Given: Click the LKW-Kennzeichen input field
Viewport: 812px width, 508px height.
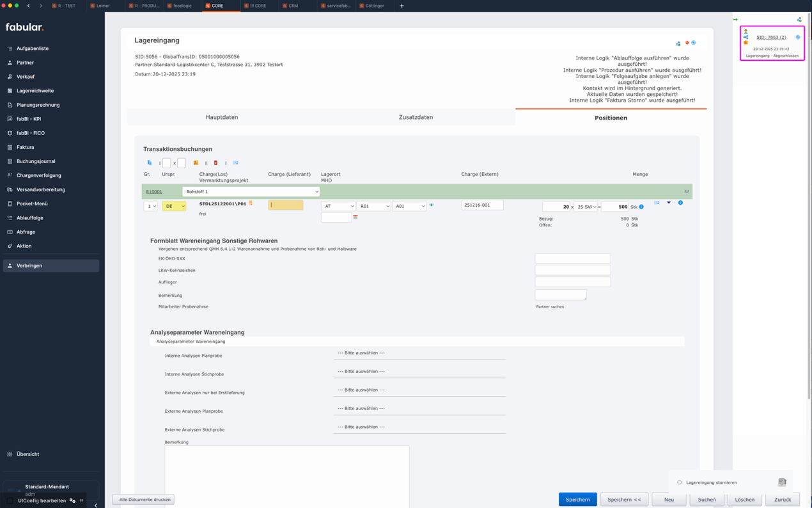Looking at the screenshot, I should click(572, 270).
